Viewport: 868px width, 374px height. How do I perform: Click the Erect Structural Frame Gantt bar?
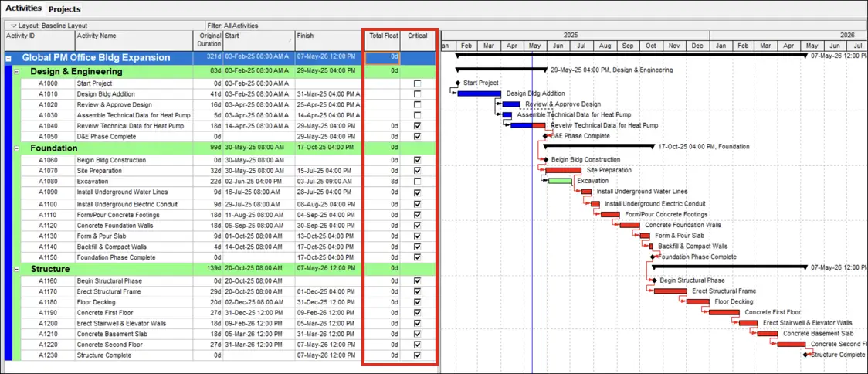coord(670,291)
